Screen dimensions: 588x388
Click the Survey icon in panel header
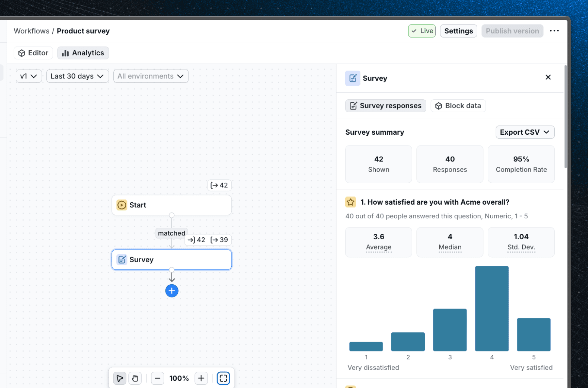point(352,78)
